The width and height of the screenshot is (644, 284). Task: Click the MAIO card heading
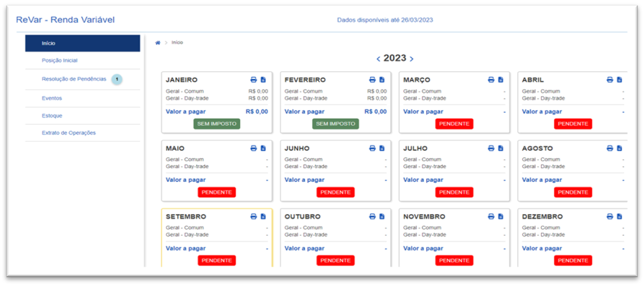tap(176, 148)
